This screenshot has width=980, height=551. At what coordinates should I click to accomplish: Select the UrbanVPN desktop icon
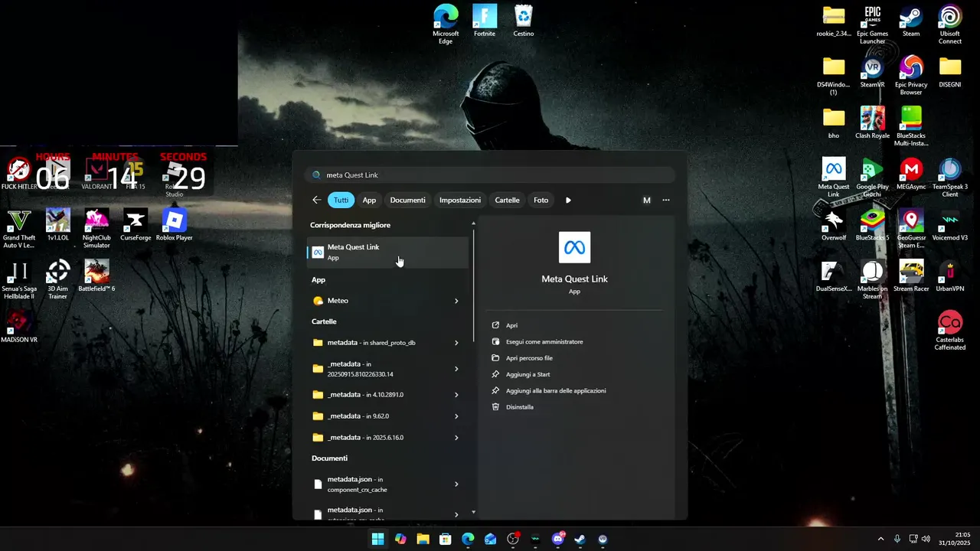coord(950,276)
